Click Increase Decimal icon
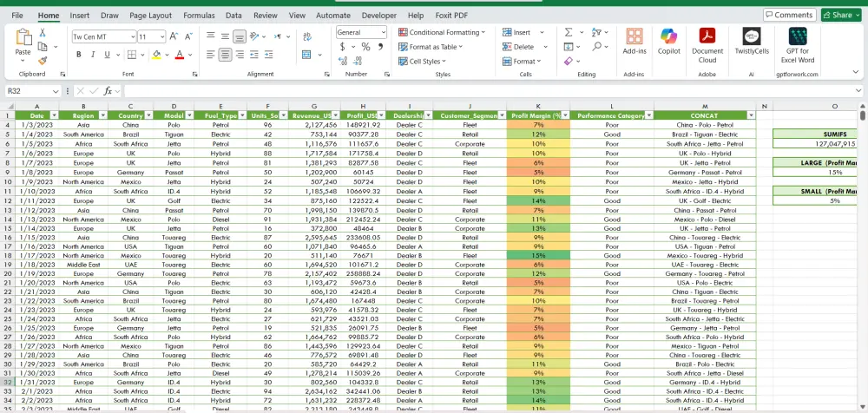 (343, 61)
